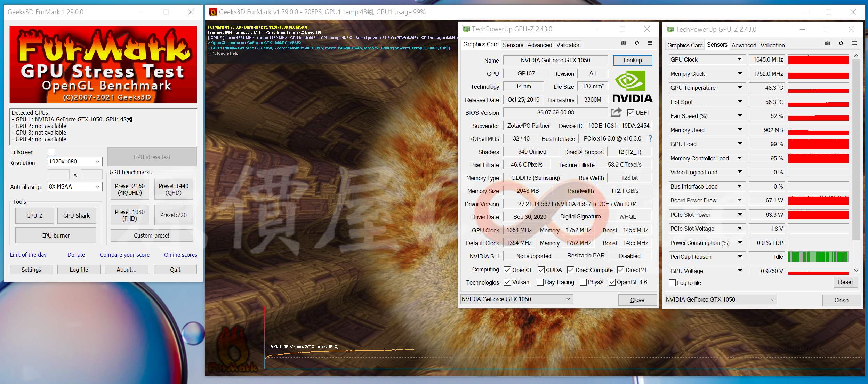This screenshot has width=868, height=384.
Task: Switch to Advanced tab in left GPU-Z window
Action: tap(540, 45)
